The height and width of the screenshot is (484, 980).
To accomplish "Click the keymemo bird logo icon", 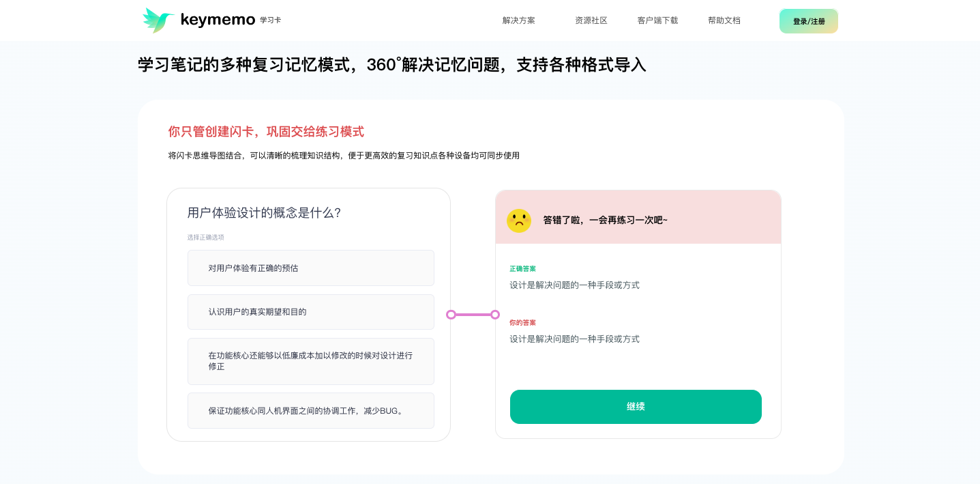I will [158, 20].
